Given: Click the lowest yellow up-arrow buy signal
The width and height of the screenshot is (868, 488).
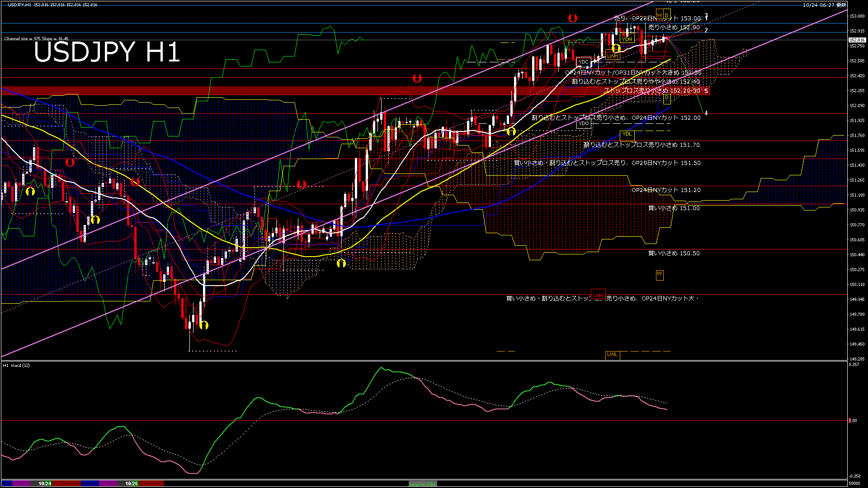Looking at the screenshot, I should [204, 325].
